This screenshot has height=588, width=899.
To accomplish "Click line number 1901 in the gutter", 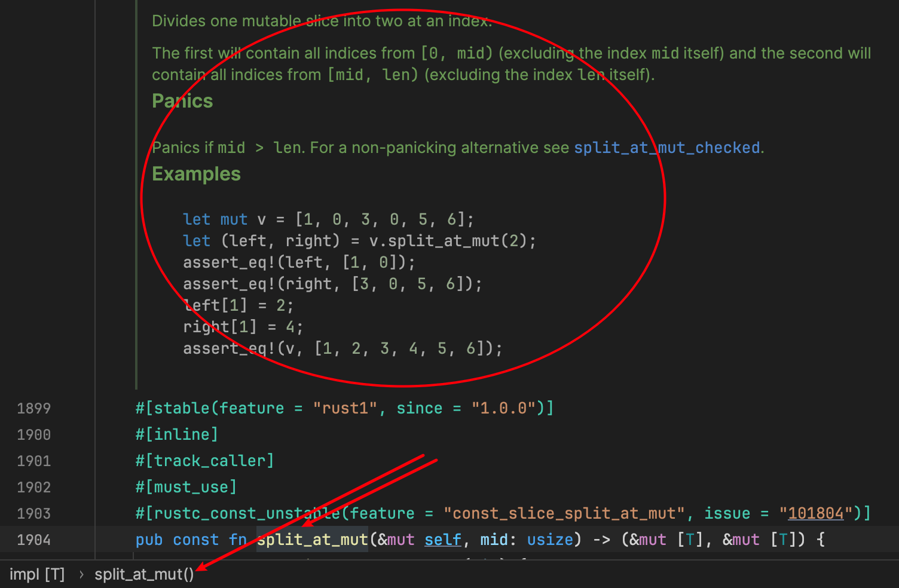I will 34,461.
